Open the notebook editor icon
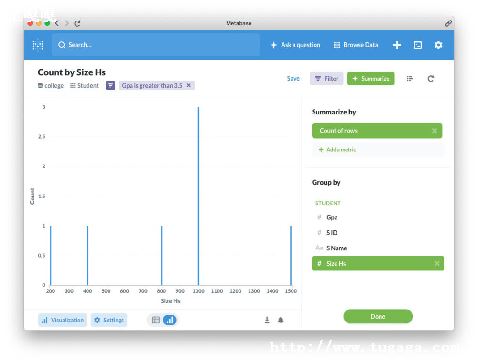478x362 pixels. click(x=410, y=79)
